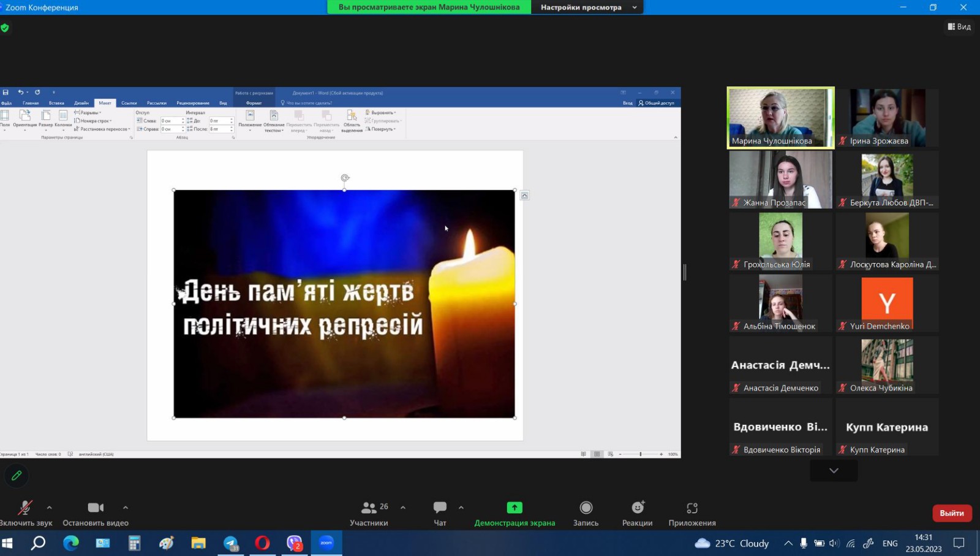980x556 pixels.
Task: Switch layout using the Вид button
Action: (x=959, y=26)
